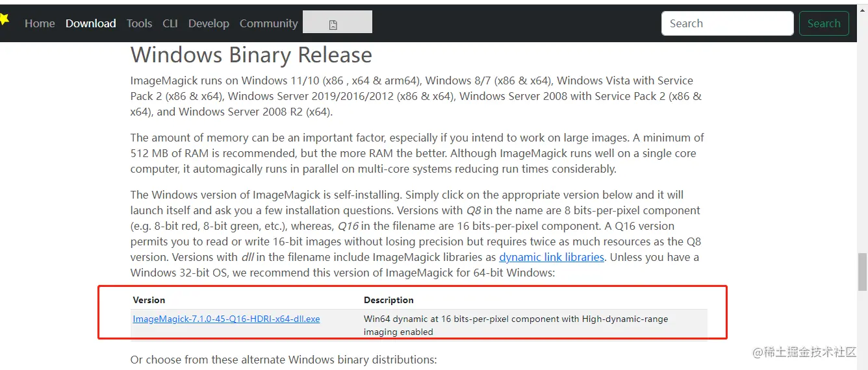Click the Windows Binary Release heading
This screenshot has height=370, width=868.
pyautogui.click(x=251, y=55)
